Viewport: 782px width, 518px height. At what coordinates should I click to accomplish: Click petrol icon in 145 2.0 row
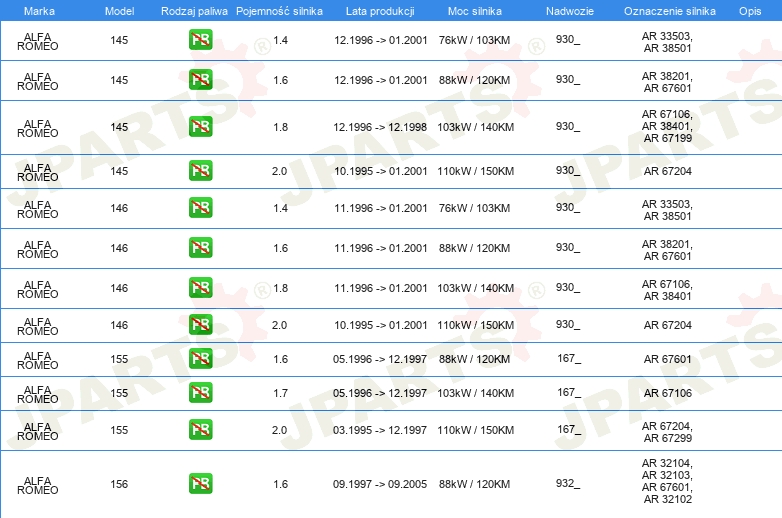point(200,171)
